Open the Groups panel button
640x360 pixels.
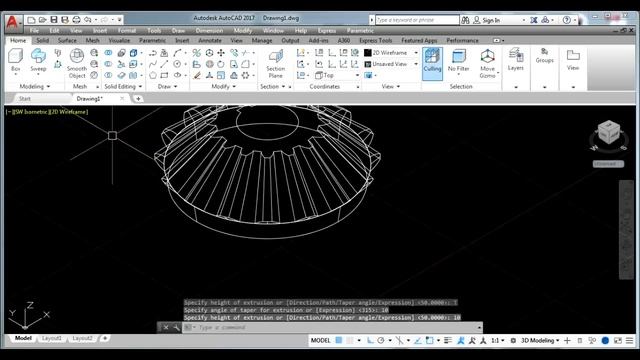coord(544,56)
